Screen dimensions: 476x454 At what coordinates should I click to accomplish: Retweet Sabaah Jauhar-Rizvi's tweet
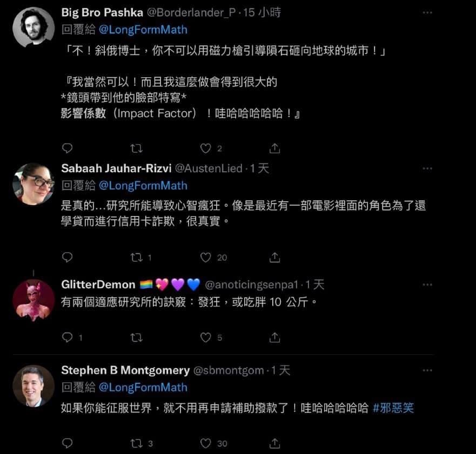tap(136, 258)
